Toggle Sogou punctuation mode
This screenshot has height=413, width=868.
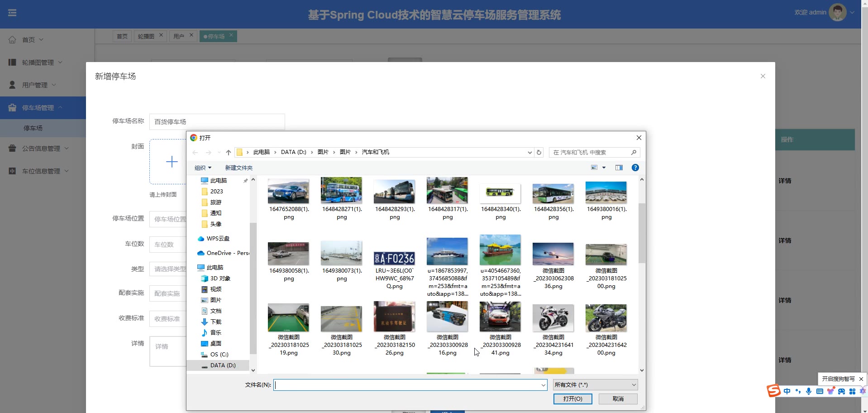point(798,391)
